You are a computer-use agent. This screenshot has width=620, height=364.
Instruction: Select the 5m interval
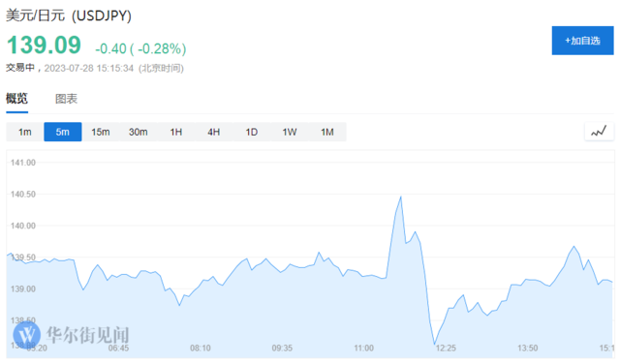(x=62, y=132)
